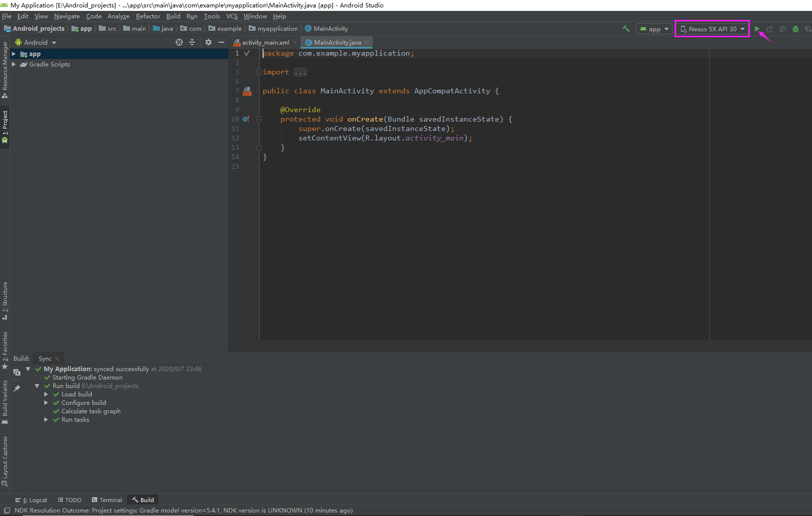Open the Analyze menu
Screen dimensions: 812x516
tap(119, 16)
